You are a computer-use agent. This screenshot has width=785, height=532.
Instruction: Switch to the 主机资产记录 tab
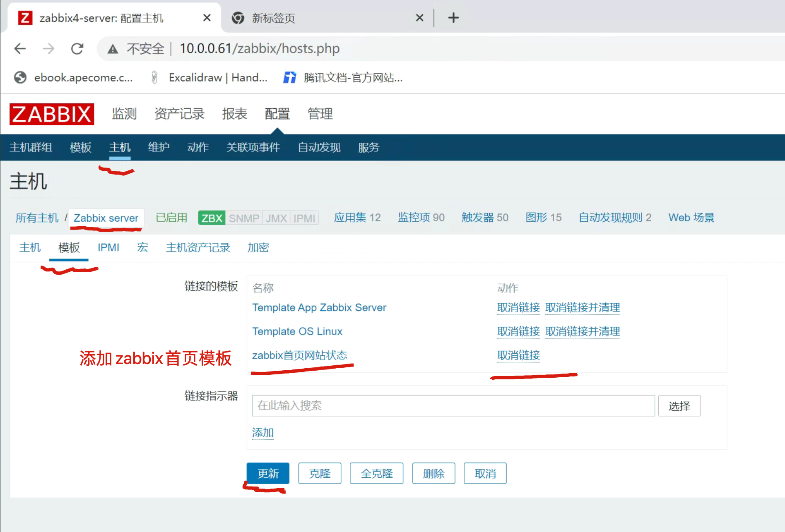pyautogui.click(x=197, y=247)
